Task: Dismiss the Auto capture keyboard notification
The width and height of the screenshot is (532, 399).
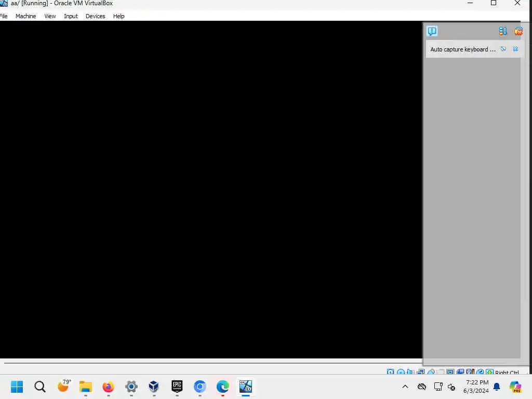Action: [515, 49]
